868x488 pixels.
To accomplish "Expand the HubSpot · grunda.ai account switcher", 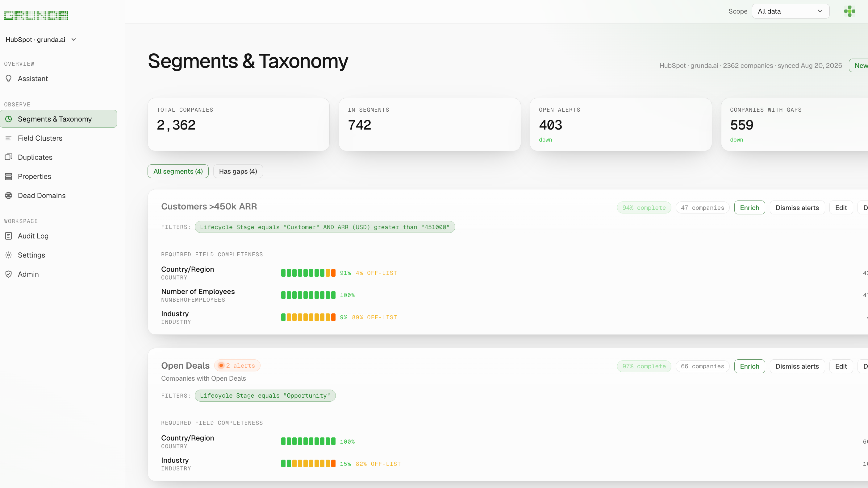I will tap(41, 40).
